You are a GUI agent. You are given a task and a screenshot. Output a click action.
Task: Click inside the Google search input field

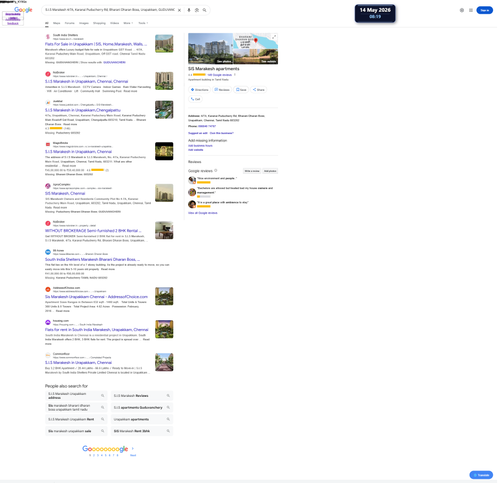pyautogui.click(x=110, y=10)
